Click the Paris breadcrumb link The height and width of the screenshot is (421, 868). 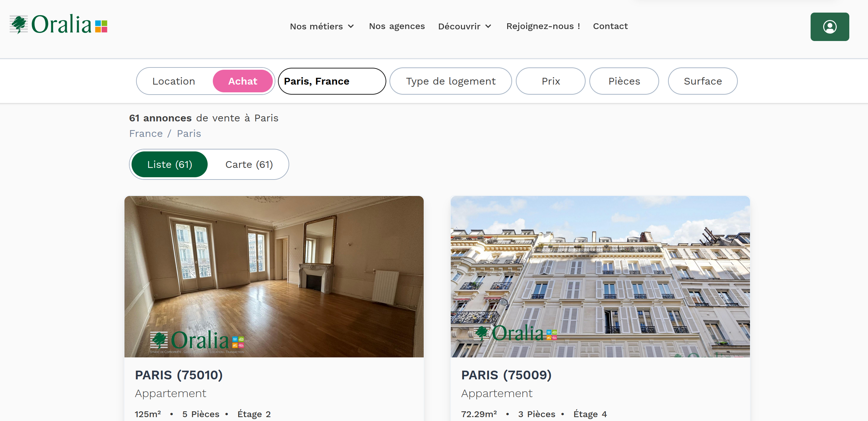coord(189,134)
